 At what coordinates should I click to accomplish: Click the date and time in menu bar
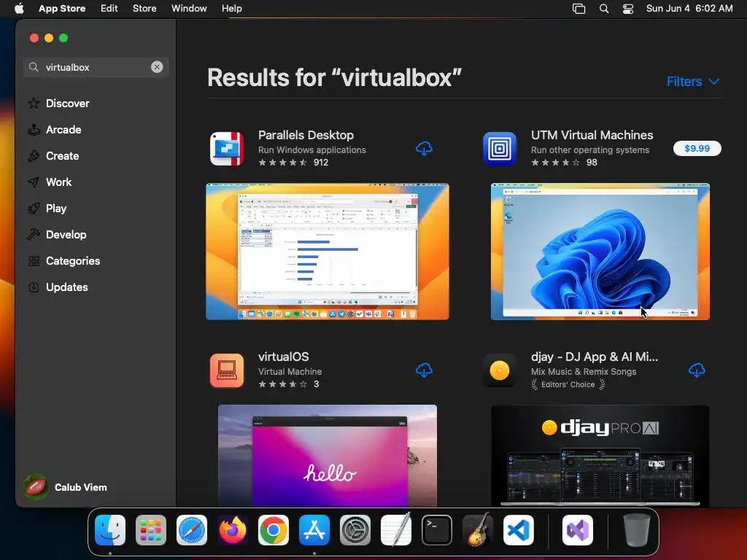pos(689,9)
